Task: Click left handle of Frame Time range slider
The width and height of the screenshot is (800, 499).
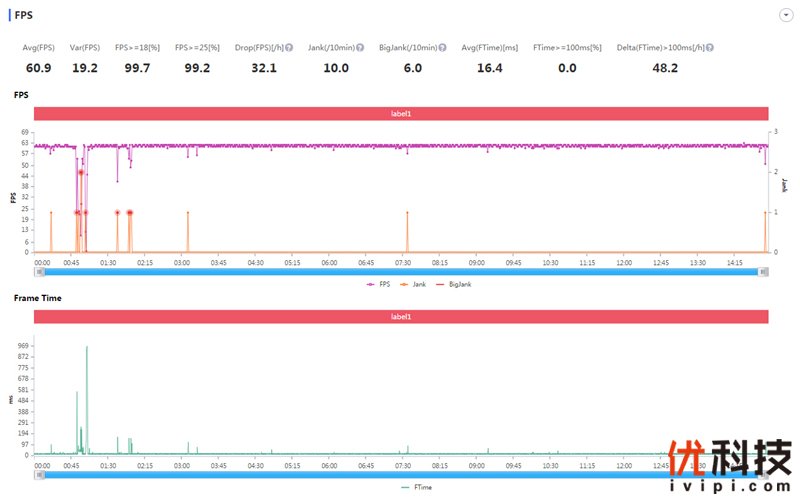Action: tap(38, 474)
